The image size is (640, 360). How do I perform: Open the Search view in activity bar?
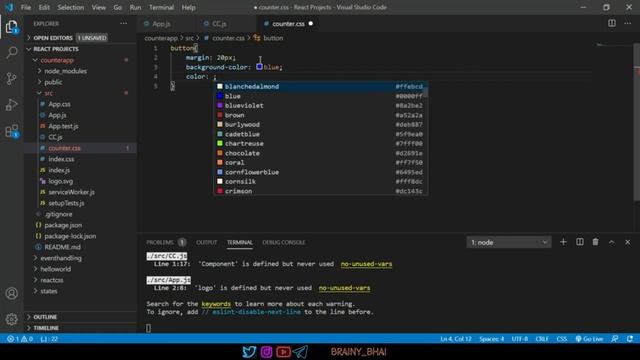point(11,52)
